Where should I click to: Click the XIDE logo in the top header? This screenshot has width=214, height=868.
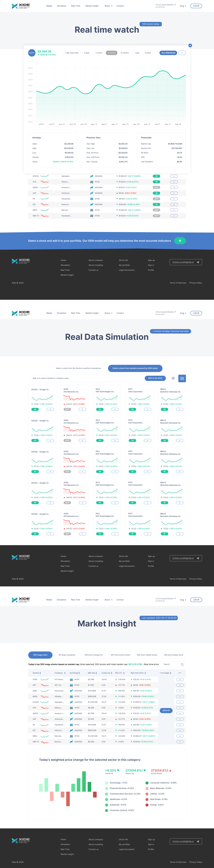tap(21, 6)
